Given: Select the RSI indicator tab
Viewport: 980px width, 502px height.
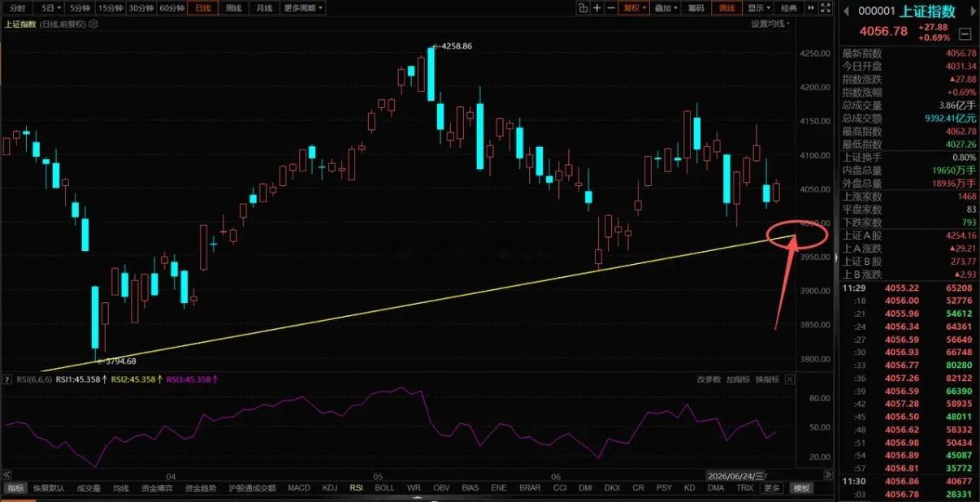Looking at the screenshot, I should point(356,488).
